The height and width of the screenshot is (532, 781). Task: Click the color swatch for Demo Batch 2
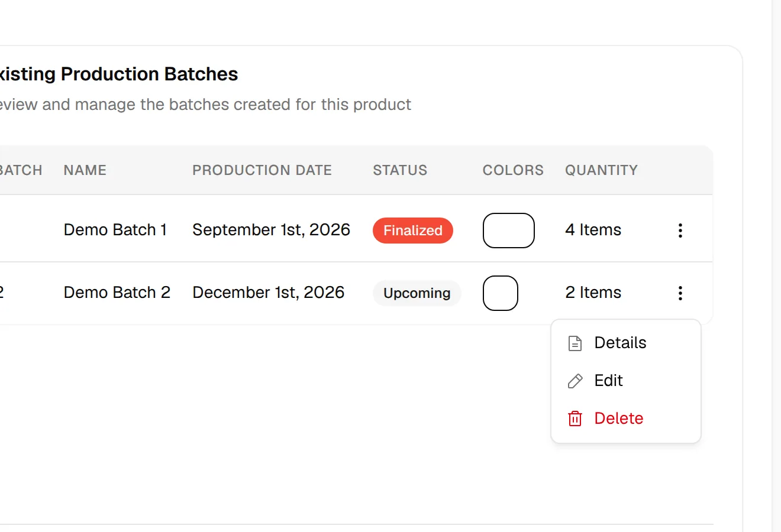[x=501, y=293]
